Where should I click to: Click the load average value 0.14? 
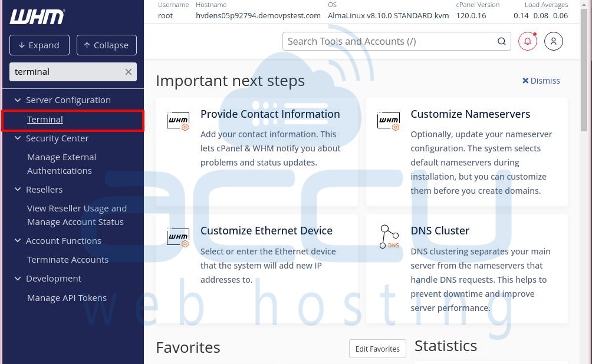521,16
